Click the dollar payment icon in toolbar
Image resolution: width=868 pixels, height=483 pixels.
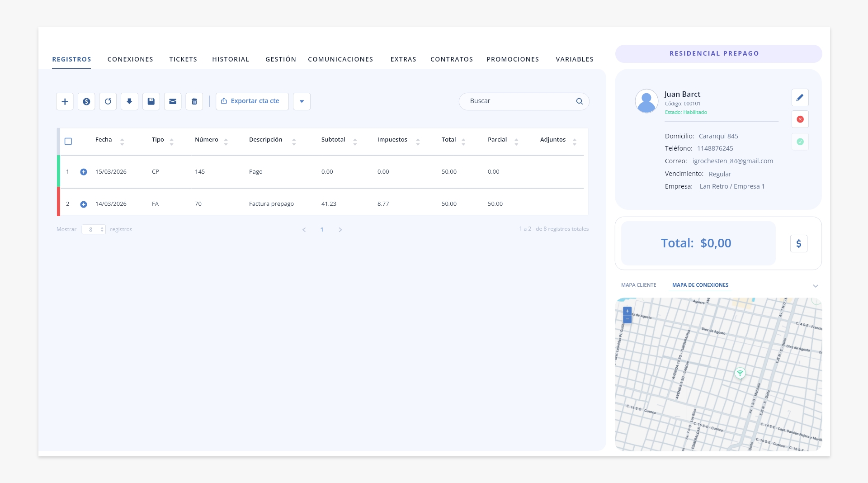(x=86, y=101)
